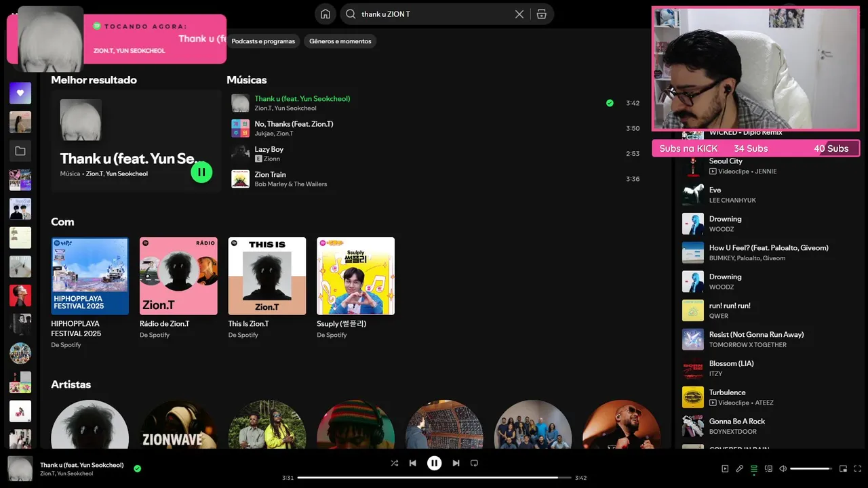Open the Now Playing view icon
The height and width of the screenshot is (488, 868).
725,468
